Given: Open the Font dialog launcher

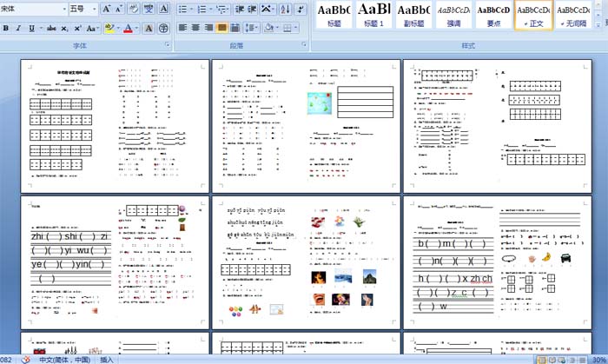Looking at the screenshot, I should 168,45.
